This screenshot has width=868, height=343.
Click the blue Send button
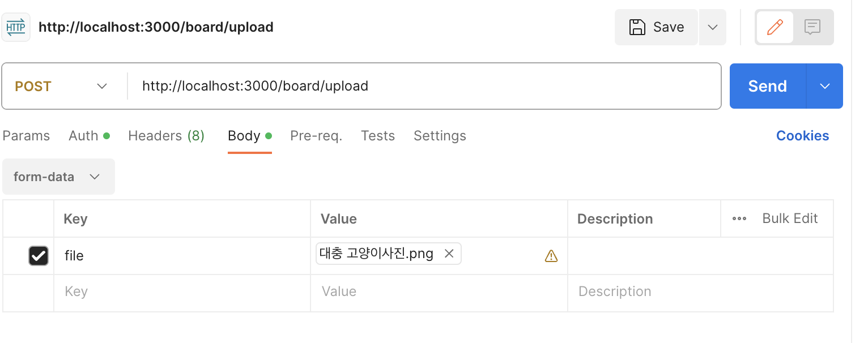pos(768,86)
